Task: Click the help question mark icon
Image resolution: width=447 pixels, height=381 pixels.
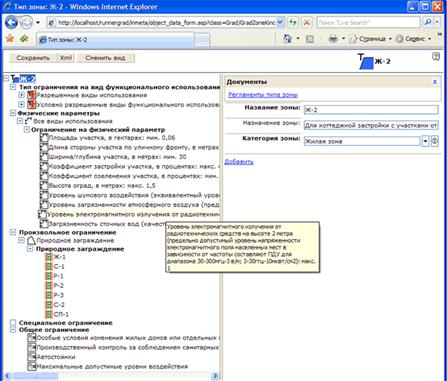Action: [x=436, y=56]
